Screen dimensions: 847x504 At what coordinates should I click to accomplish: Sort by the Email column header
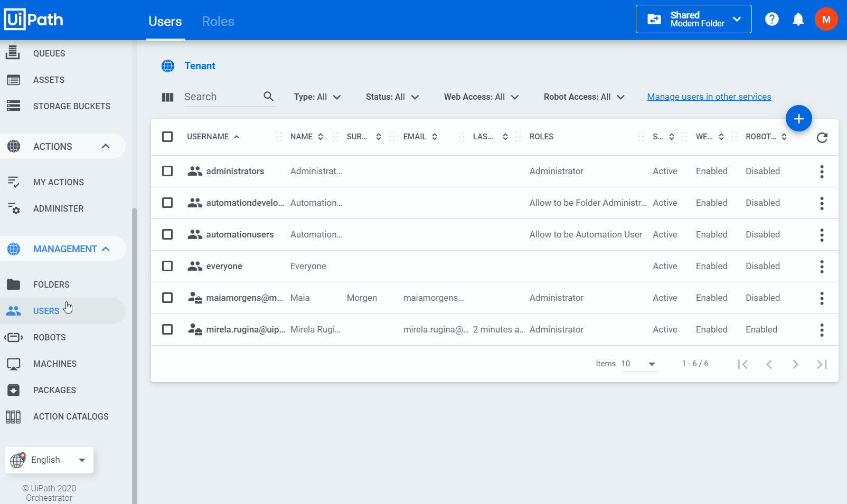[x=420, y=137]
